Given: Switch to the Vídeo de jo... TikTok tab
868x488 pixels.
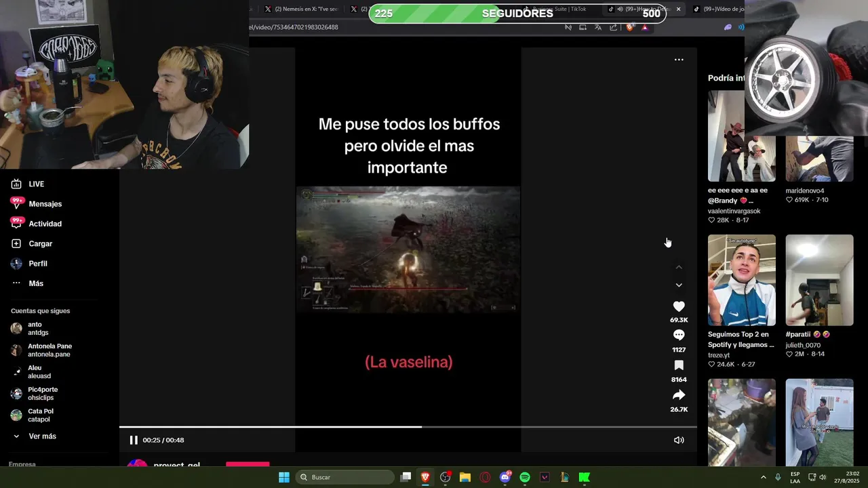Looking at the screenshot, I should point(717,9).
